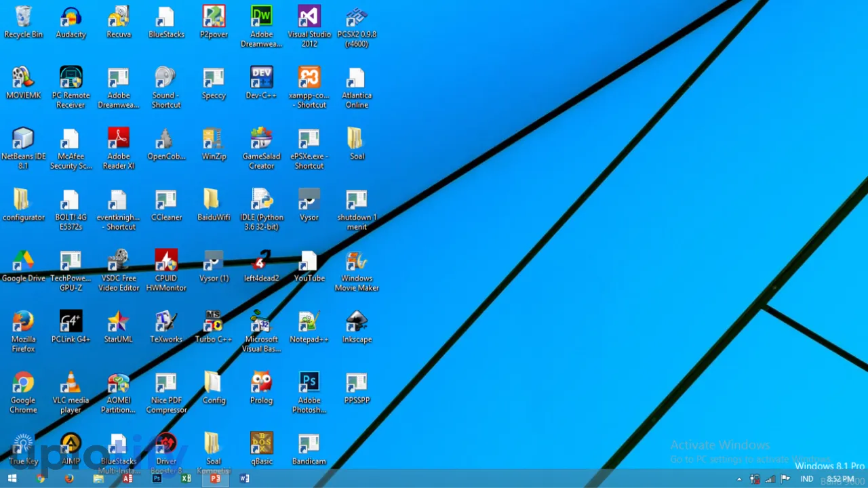Select the AOMEI Partition Assistant icon
Viewport: 868px width, 488px height.
pos(119,393)
